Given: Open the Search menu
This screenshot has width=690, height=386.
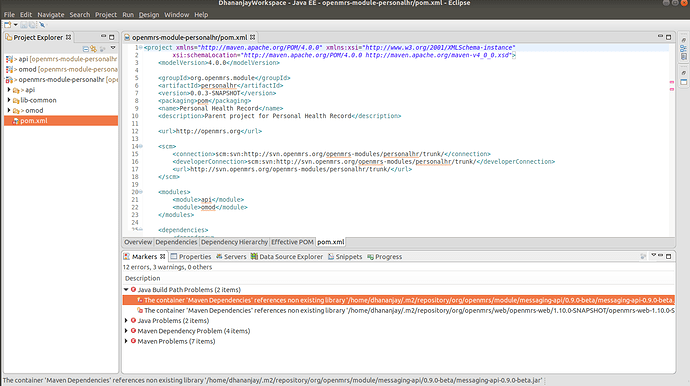Looking at the screenshot, I should click(x=80, y=15).
